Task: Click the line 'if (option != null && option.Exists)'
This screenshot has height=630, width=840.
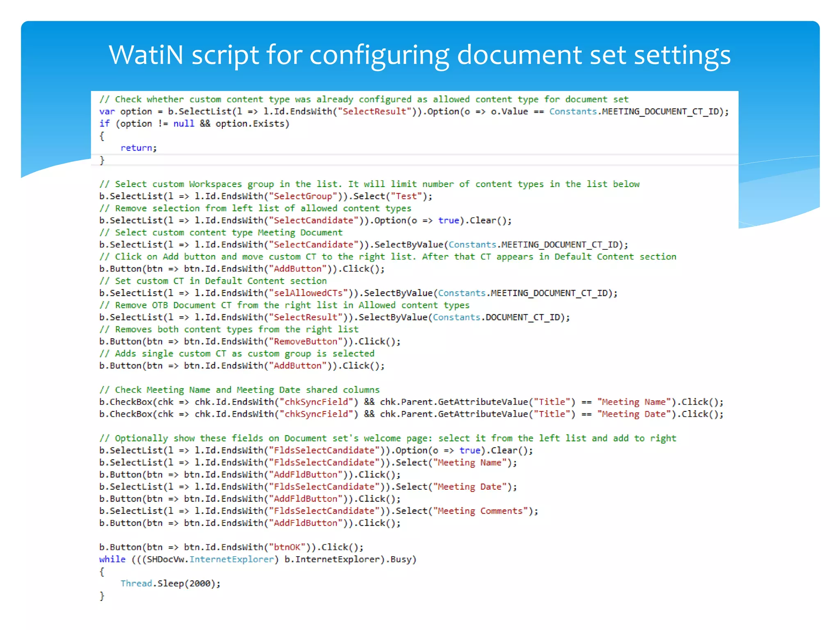Action: [194, 123]
